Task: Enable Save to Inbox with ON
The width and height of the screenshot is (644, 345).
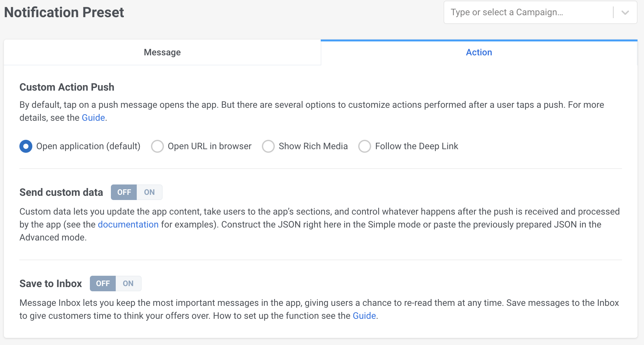Action: (x=128, y=284)
